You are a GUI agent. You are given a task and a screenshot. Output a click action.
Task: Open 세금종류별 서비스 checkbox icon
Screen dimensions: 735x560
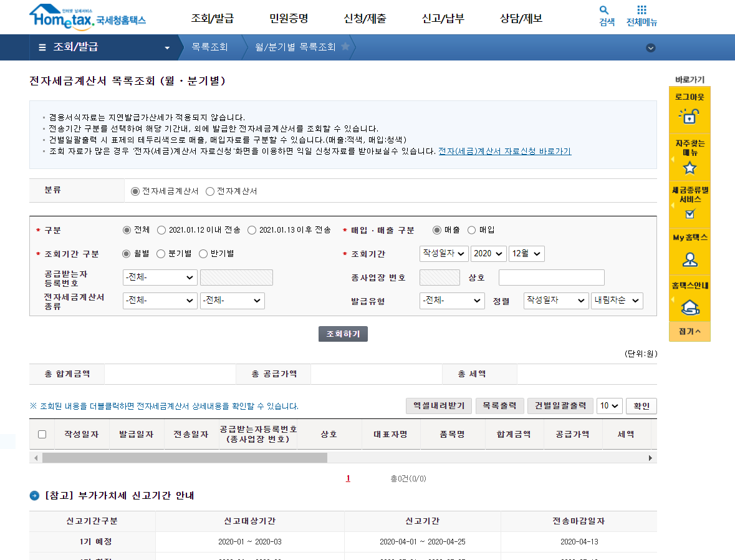[689, 215]
